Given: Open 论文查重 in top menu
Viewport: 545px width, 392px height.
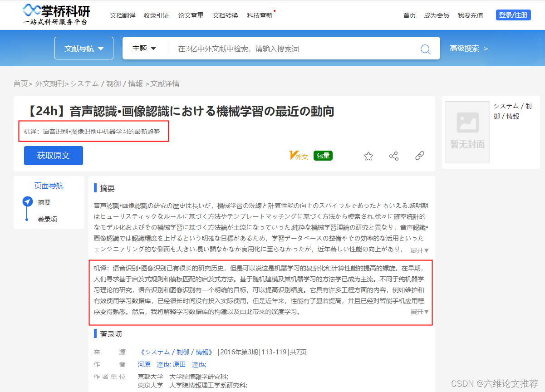Looking at the screenshot, I should (191, 15).
